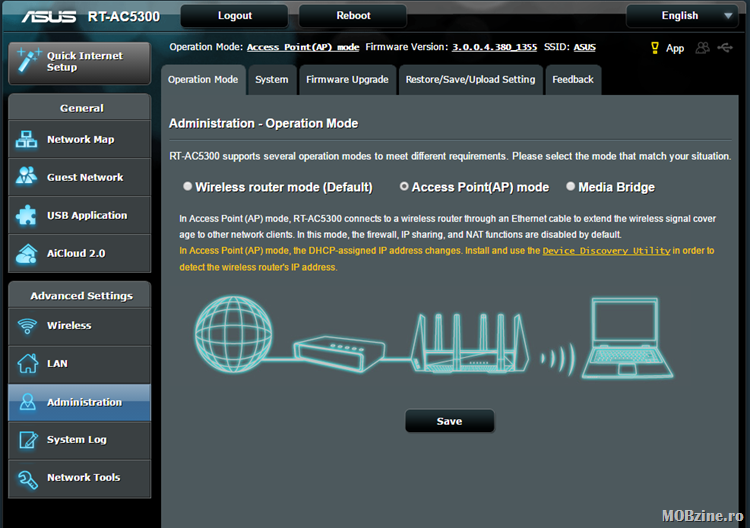
Task: Click the Save button
Action: (x=449, y=421)
